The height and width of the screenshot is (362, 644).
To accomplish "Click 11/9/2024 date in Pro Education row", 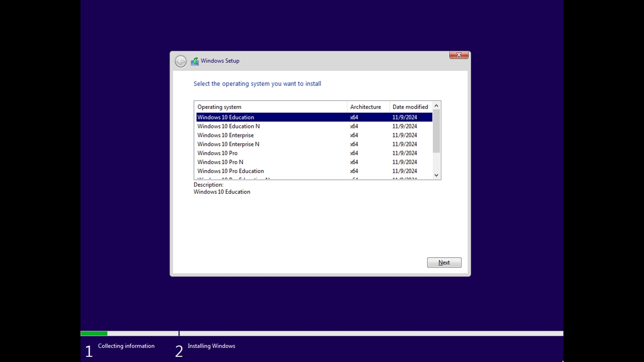I will coord(405,171).
